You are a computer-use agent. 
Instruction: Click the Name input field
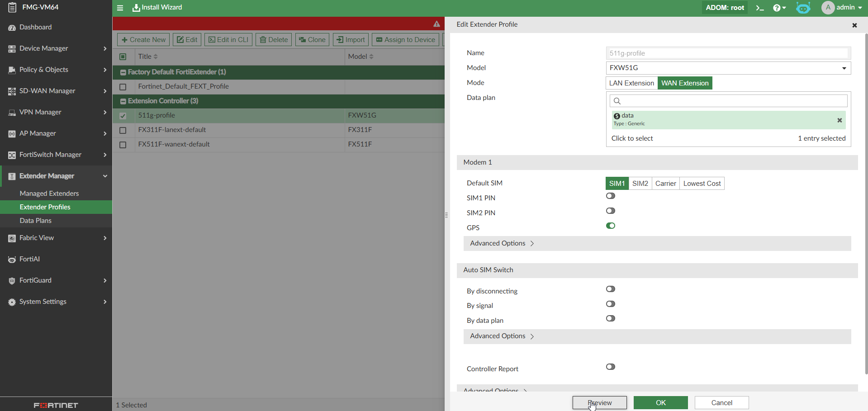pyautogui.click(x=728, y=53)
